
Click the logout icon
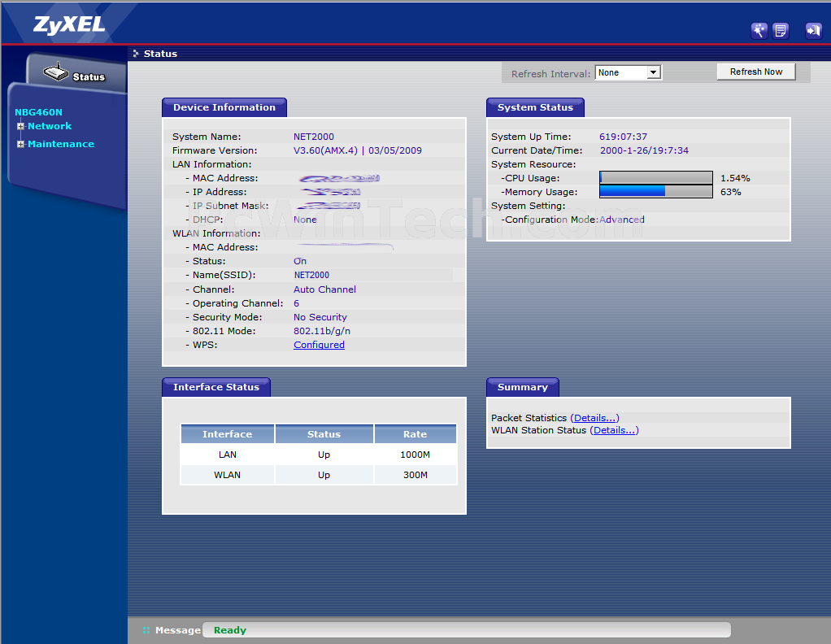(813, 31)
